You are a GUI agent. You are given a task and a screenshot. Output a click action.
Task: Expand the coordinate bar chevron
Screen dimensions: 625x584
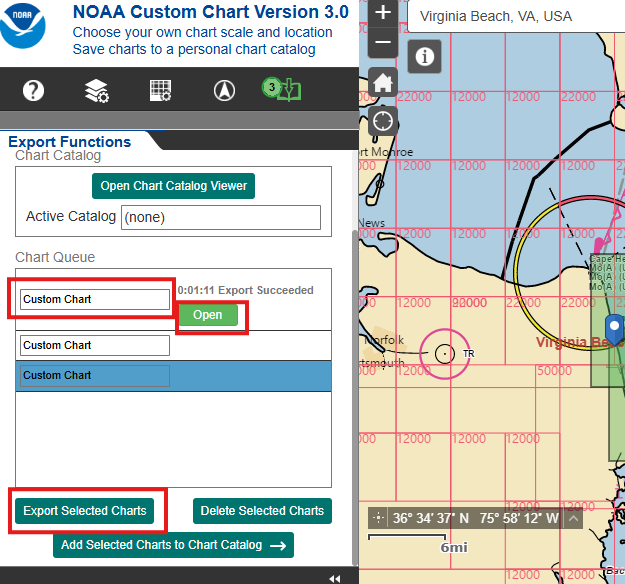[573, 518]
